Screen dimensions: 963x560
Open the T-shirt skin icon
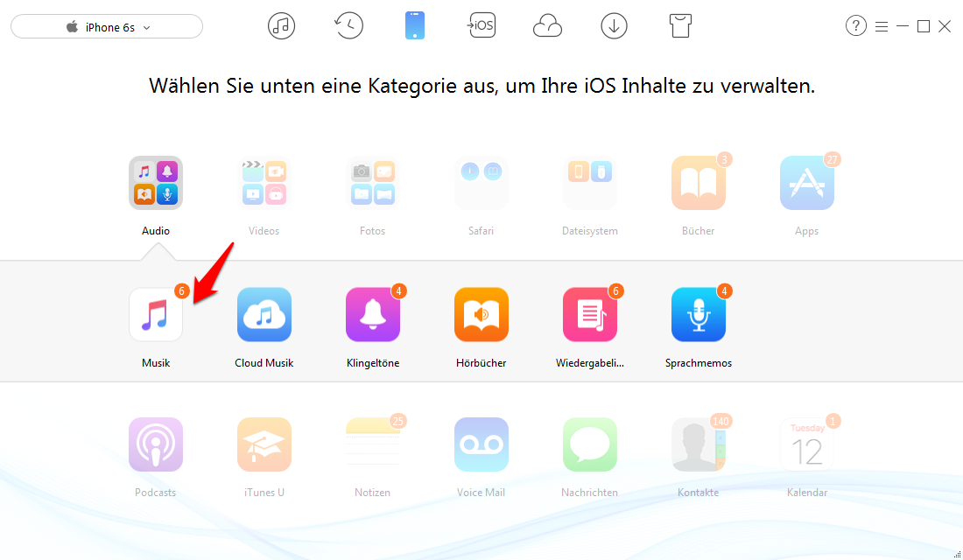pyautogui.click(x=680, y=26)
